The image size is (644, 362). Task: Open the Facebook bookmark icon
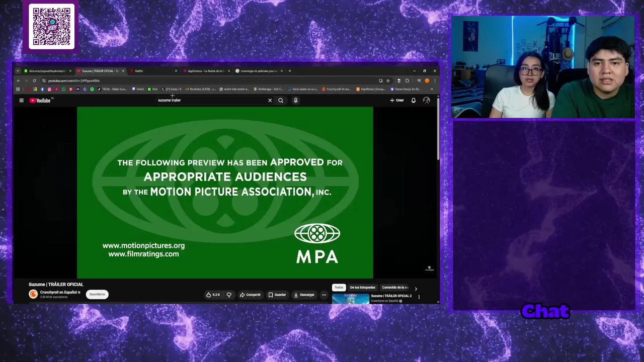(42, 89)
